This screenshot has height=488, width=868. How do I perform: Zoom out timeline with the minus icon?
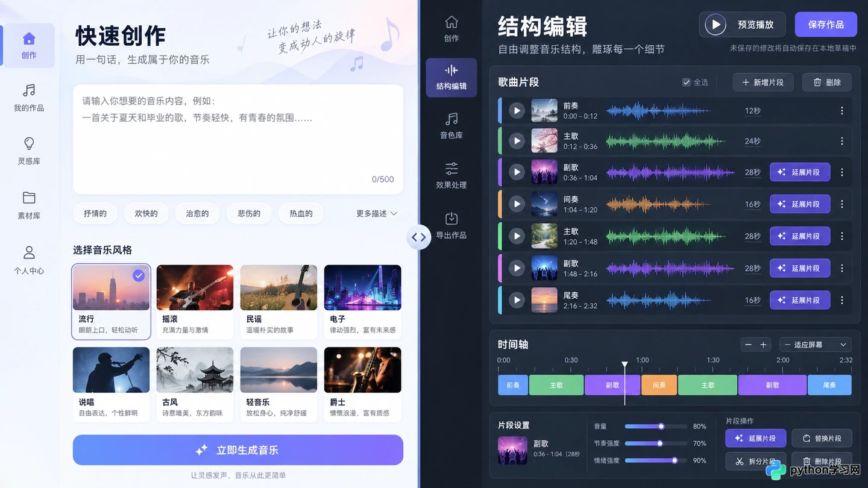(749, 345)
